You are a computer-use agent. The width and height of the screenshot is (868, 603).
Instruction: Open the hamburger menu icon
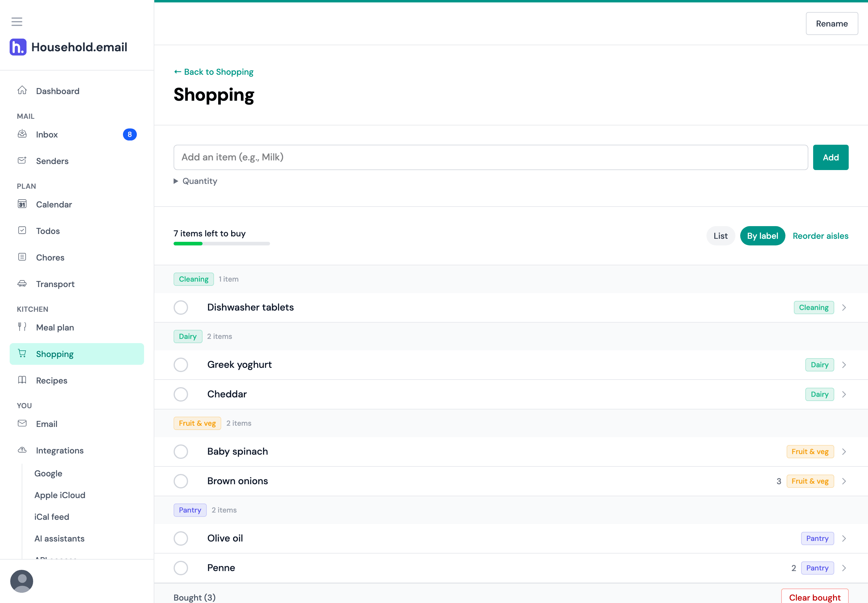pyautogui.click(x=17, y=21)
